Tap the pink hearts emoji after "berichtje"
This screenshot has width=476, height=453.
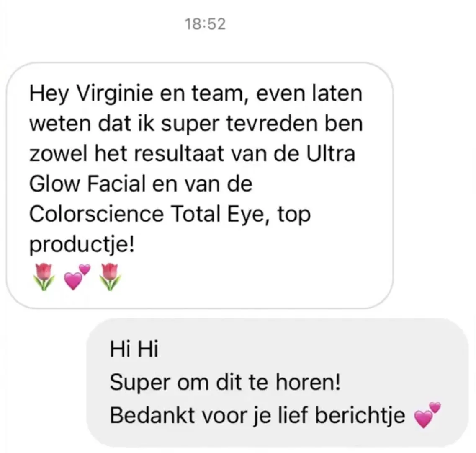pos(427,415)
